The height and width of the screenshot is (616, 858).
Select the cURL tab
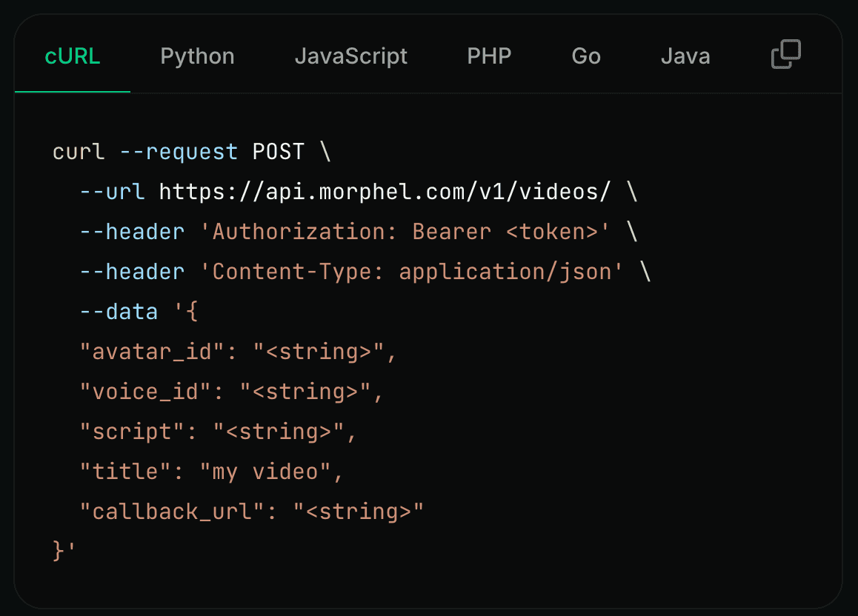click(72, 56)
